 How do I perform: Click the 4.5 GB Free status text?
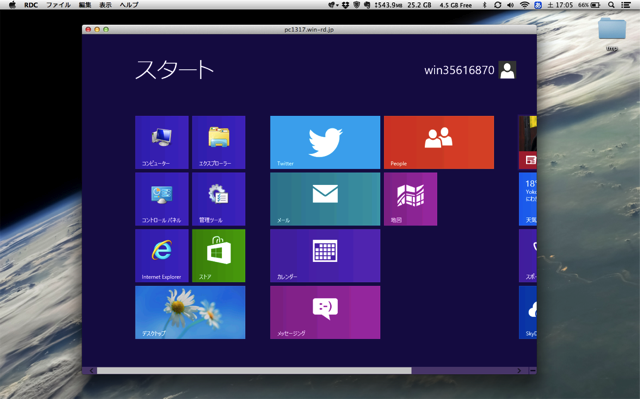456,5
